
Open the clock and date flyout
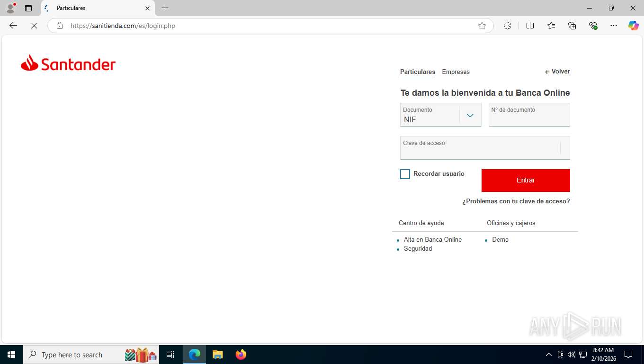pyautogui.click(x=603, y=355)
